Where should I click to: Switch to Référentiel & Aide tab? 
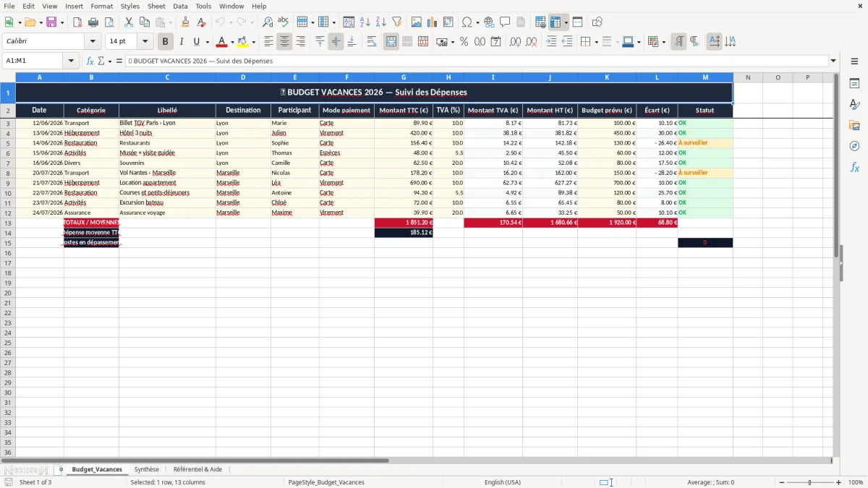tap(197, 469)
